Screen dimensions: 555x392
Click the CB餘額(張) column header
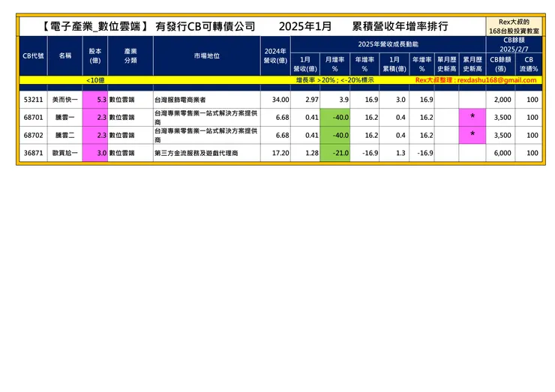(x=500, y=64)
